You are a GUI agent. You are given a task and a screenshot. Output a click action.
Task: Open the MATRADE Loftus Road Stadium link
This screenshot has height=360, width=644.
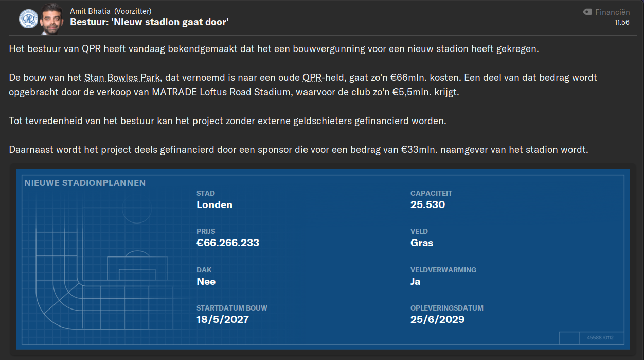click(x=222, y=92)
